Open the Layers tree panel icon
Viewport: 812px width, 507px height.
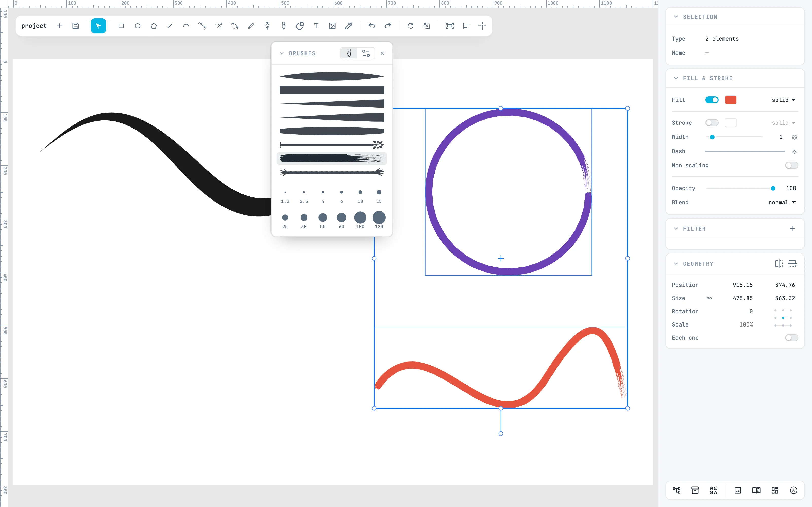point(677,490)
